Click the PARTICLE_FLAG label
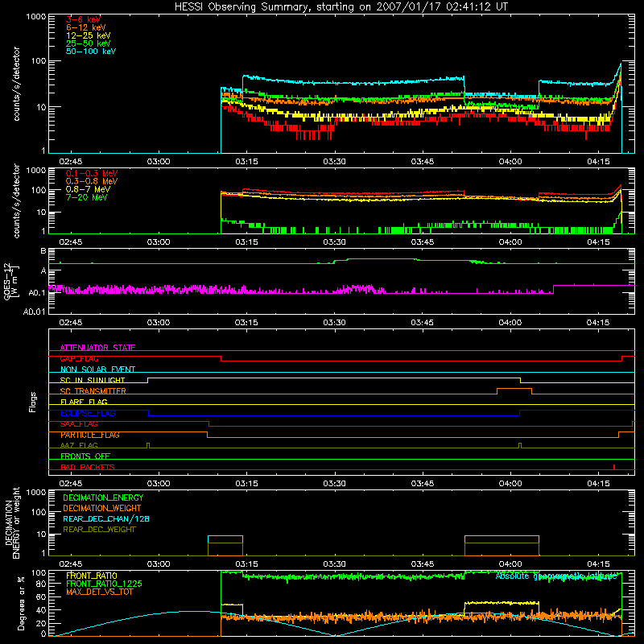The height and width of the screenshot is (644, 644). coord(90,435)
